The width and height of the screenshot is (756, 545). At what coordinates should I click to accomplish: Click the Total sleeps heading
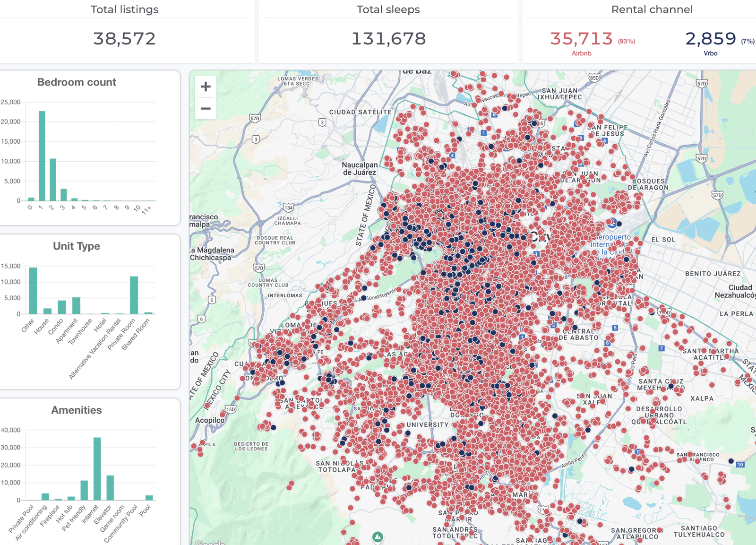(388, 9)
